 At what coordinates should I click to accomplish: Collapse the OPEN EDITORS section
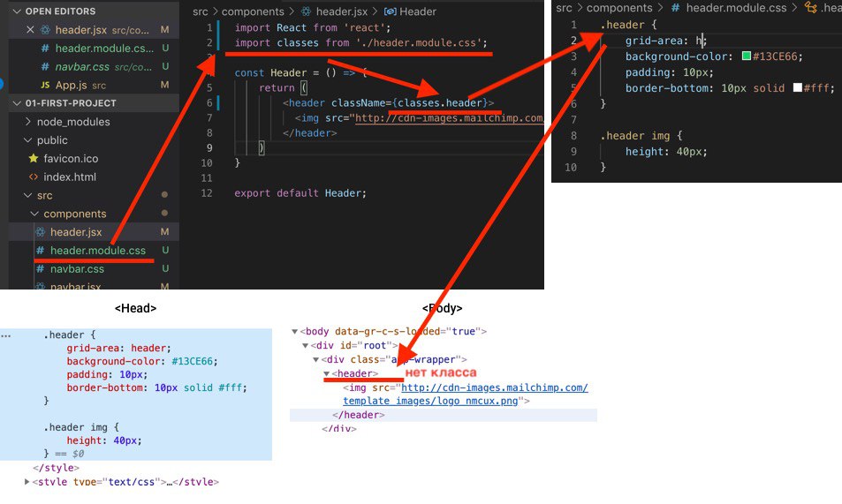tap(17, 11)
